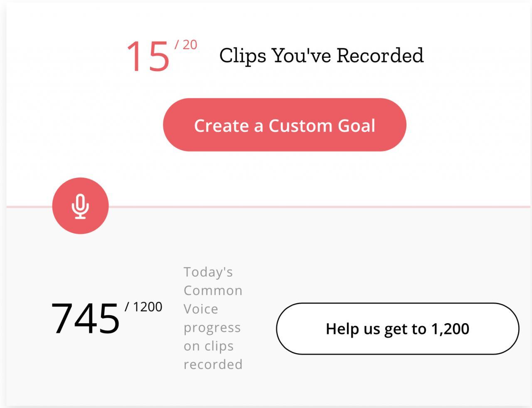Click the word Goal in red button
532x408 pixels.
(x=357, y=126)
